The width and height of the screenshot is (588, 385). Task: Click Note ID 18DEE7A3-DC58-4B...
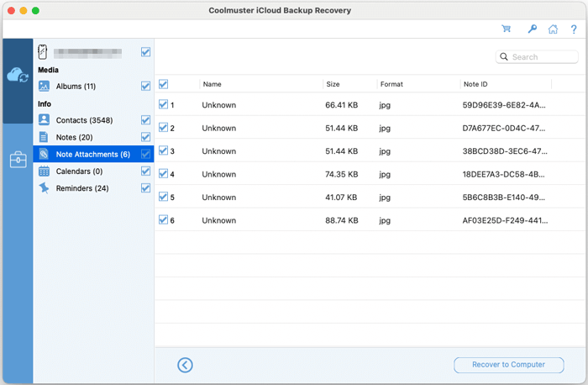click(x=503, y=174)
